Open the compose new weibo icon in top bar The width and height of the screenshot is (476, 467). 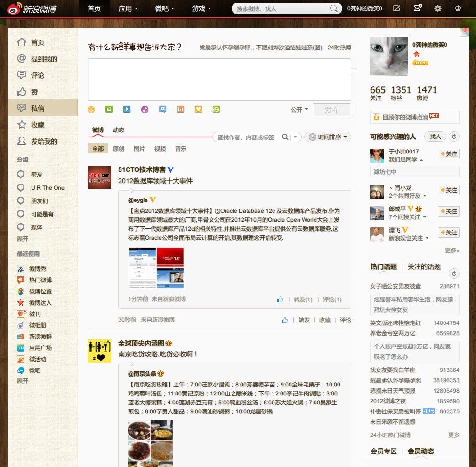pyautogui.click(x=396, y=8)
